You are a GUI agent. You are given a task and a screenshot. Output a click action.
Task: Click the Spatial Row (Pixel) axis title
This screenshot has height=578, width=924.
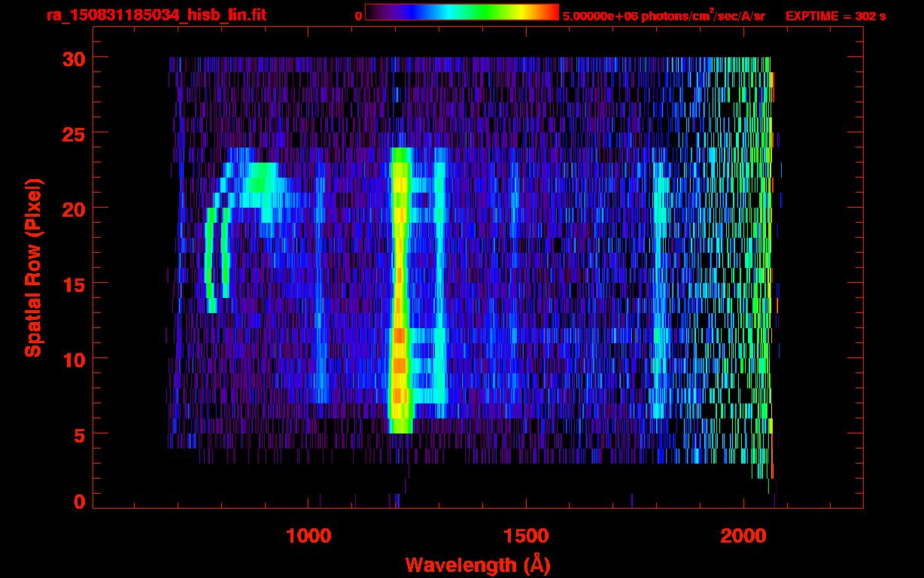[x=33, y=268]
